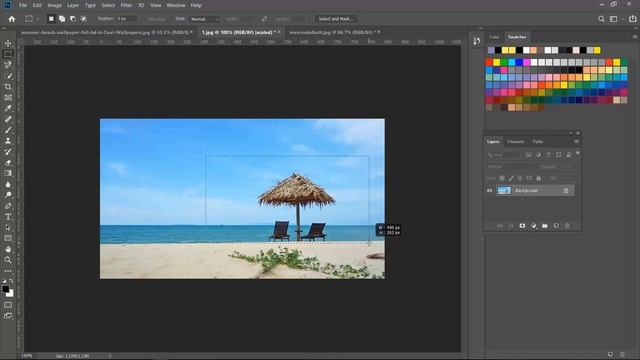Select the Eyedropper tool
The height and width of the screenshot is (360, 640).
[x=8, y=108]
